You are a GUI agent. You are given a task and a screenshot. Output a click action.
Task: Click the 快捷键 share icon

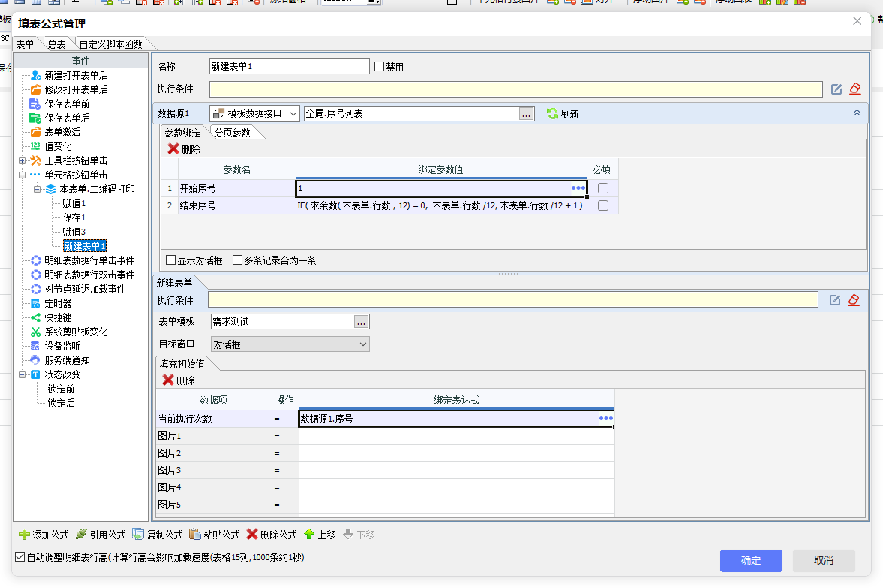[35, 317]
